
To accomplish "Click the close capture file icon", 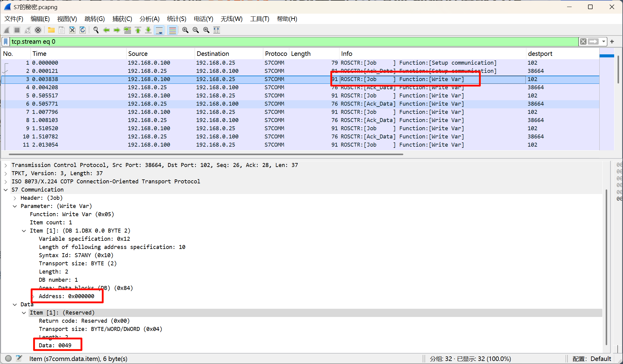I will (x=72, y=30).
